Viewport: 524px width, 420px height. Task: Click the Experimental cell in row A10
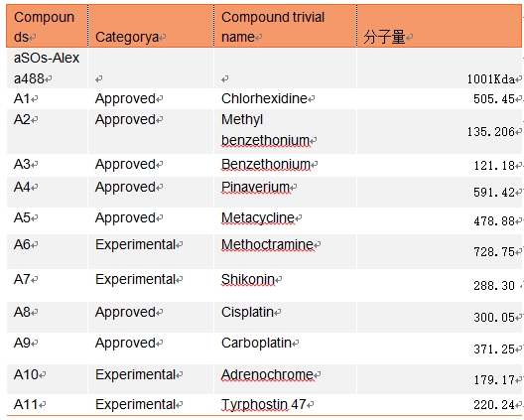151,379
